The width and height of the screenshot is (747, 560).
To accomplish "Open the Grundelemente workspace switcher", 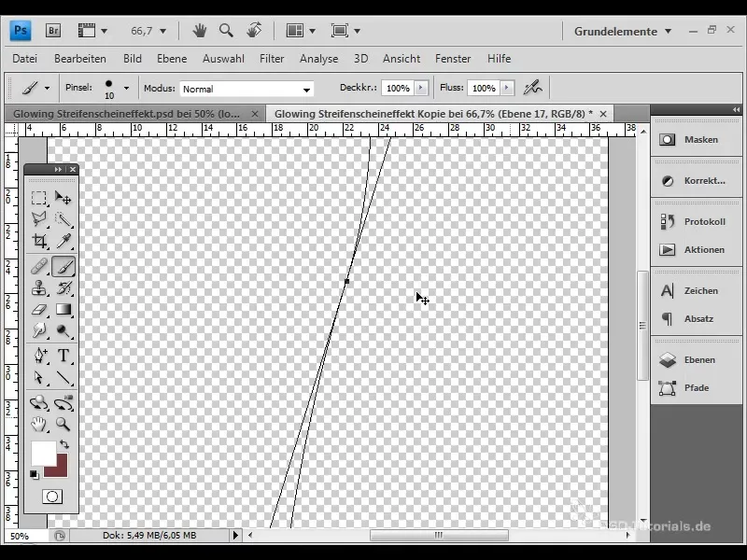I will coord(623,32).
